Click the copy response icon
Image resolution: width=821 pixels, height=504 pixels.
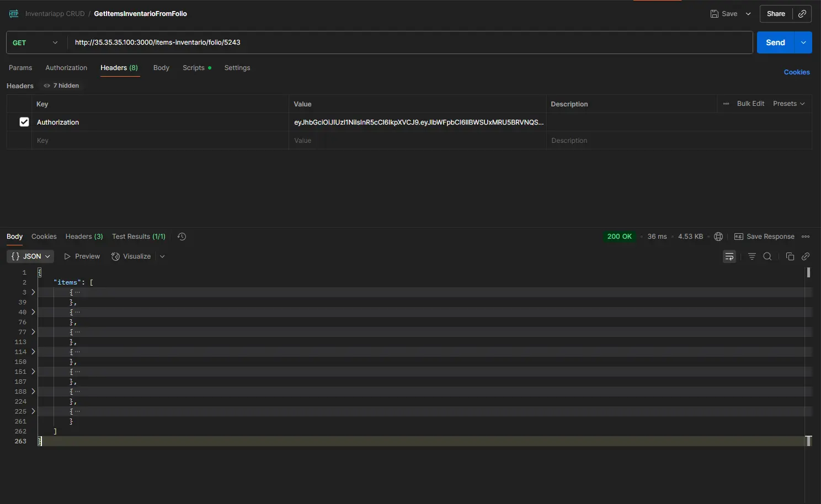pyautogui.click(x=790, y=256)
